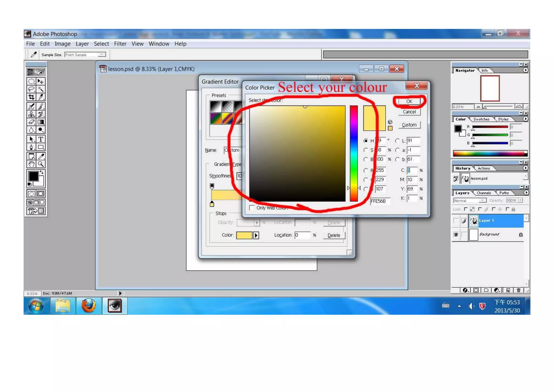Show Layer 1 visibility box
554x392 pixels.
coord(456,221)
